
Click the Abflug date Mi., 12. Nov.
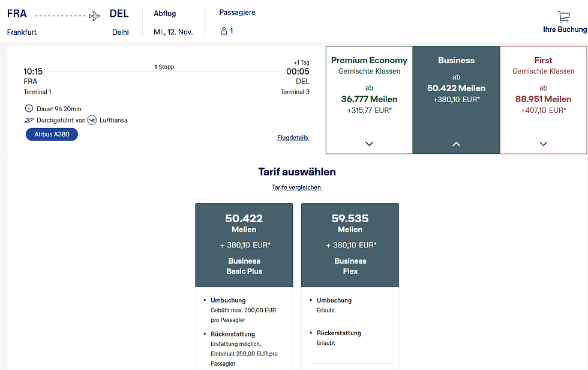173,32
